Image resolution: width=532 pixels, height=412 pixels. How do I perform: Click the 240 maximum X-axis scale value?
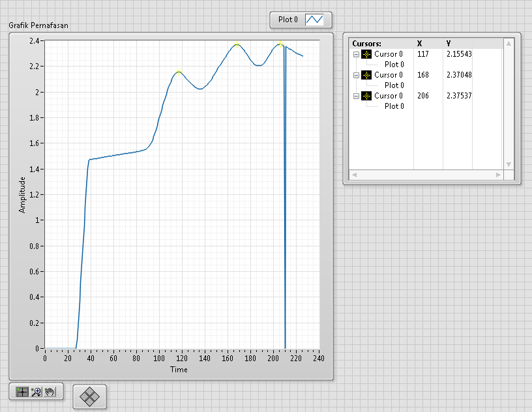[319, 359]
